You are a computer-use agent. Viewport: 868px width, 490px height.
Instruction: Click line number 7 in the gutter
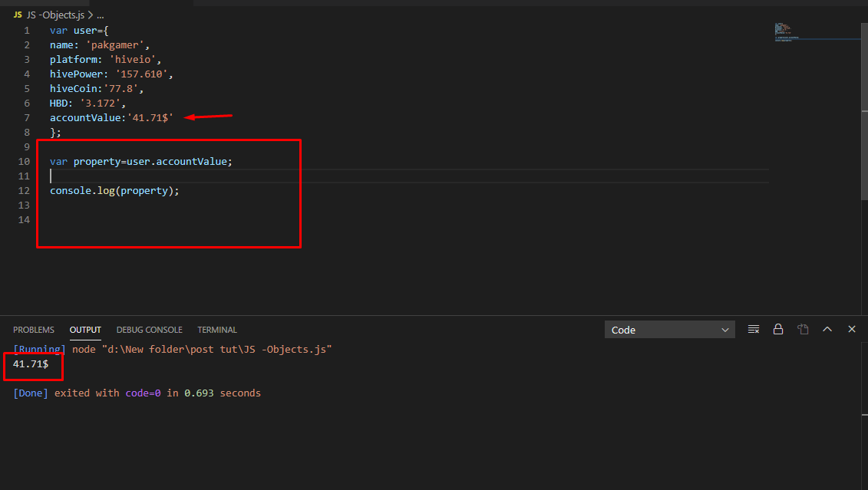(x=27, y=118)
